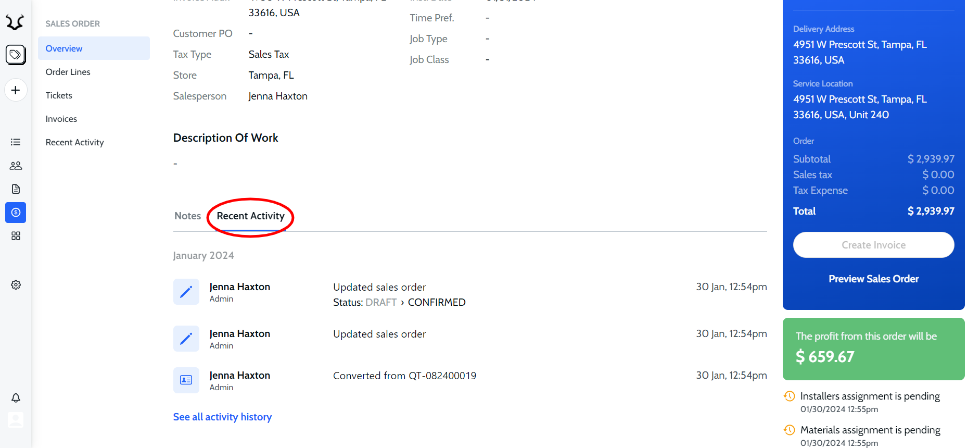Open the tags icon in sidebar
The width and height of the screenshot is (980, 448).
pyautogui.click(x=16, y=55)
